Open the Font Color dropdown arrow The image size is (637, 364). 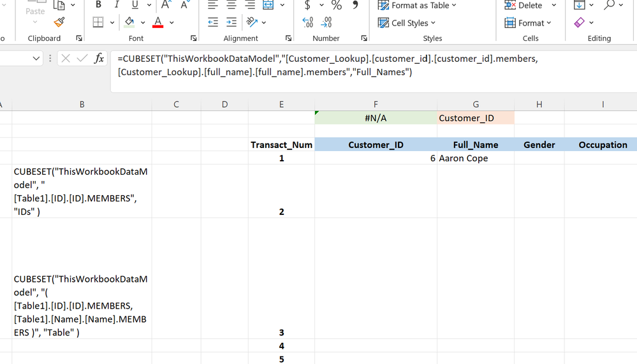tap(172, 23)
